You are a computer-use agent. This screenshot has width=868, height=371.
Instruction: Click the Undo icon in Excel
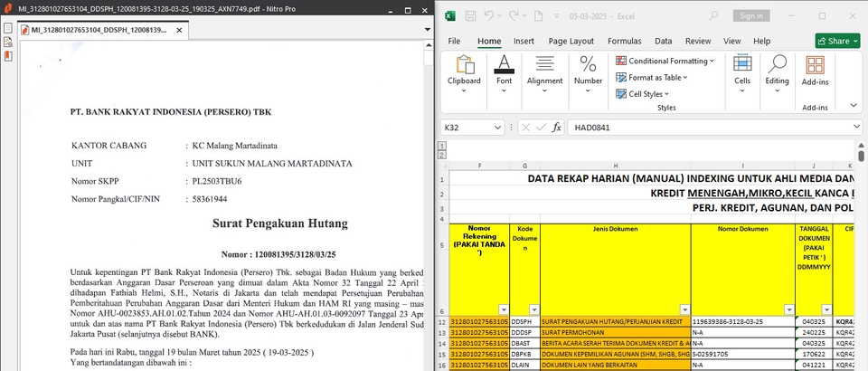tap(489, 16)
